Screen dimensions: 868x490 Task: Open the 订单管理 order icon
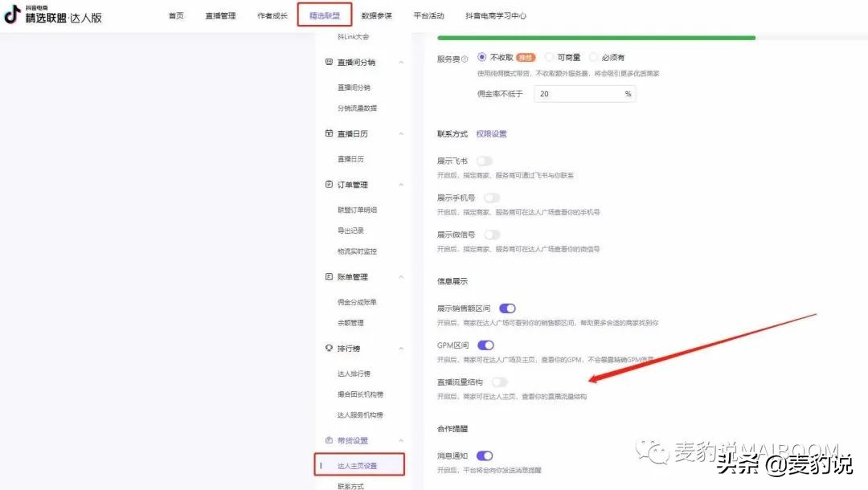(x=328, y=184)
